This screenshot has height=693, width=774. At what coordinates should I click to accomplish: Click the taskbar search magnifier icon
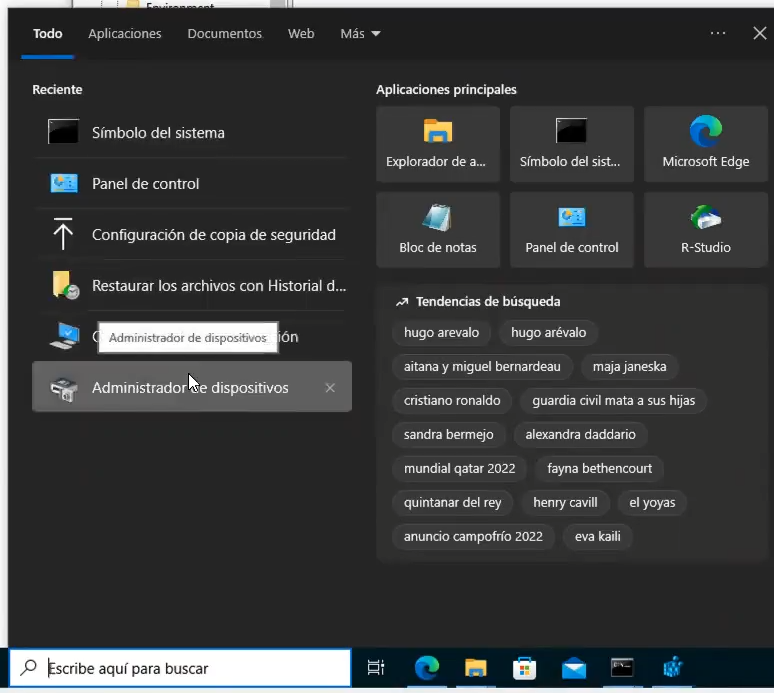[29, 668]
